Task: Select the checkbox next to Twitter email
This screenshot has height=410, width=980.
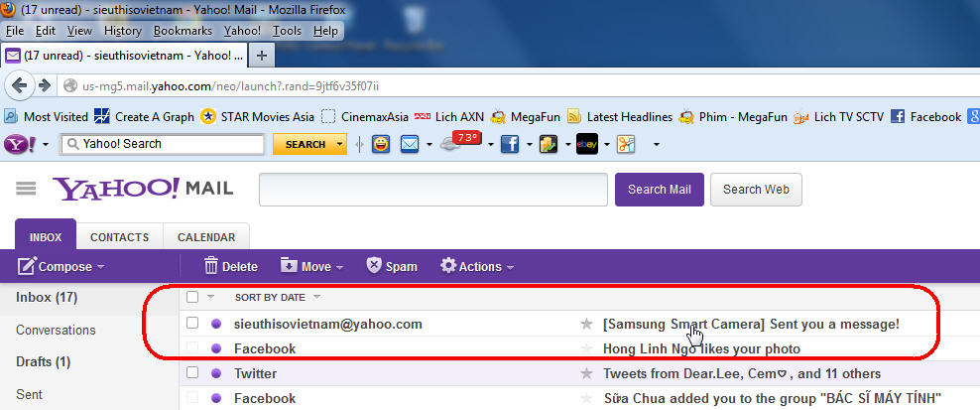Action: (x=192, y=373)
